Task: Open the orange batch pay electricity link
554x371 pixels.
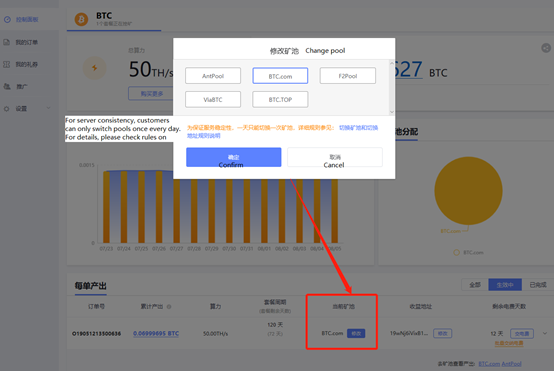Action: click(509, 343)
